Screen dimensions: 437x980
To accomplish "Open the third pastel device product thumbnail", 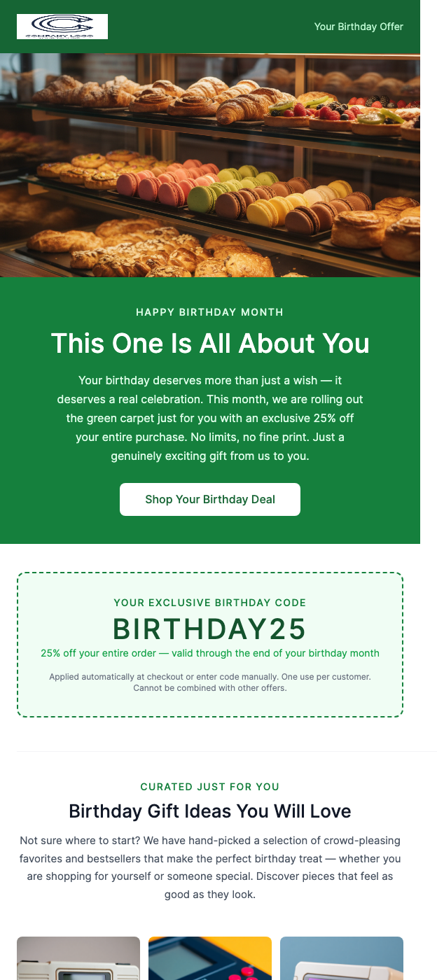I will [341, 959].
